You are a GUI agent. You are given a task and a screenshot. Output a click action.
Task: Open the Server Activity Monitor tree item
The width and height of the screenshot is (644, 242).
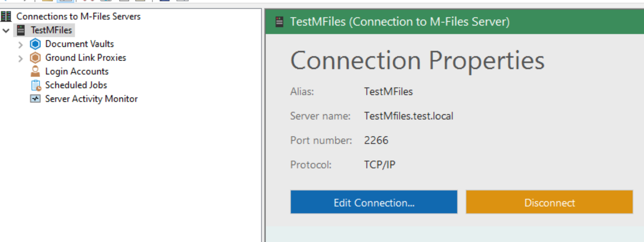91,99
